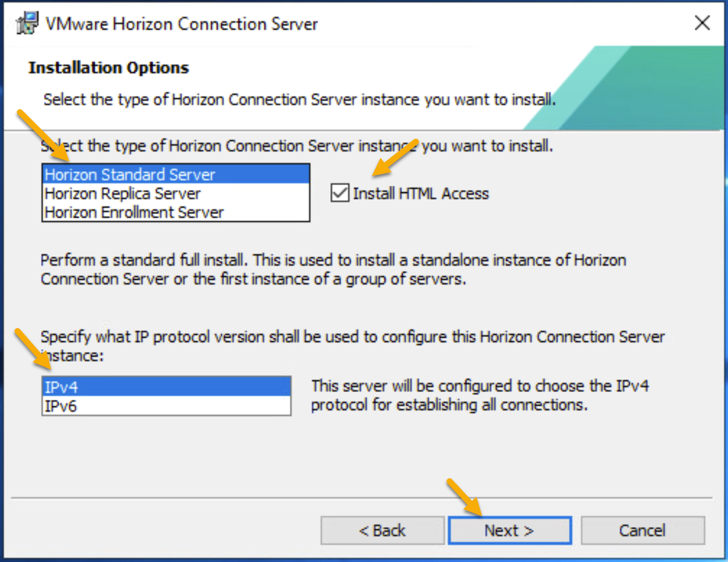This screenshot has width=728, height=562.
Task: Cancel the installation wizard
Action: click(642, 531)
